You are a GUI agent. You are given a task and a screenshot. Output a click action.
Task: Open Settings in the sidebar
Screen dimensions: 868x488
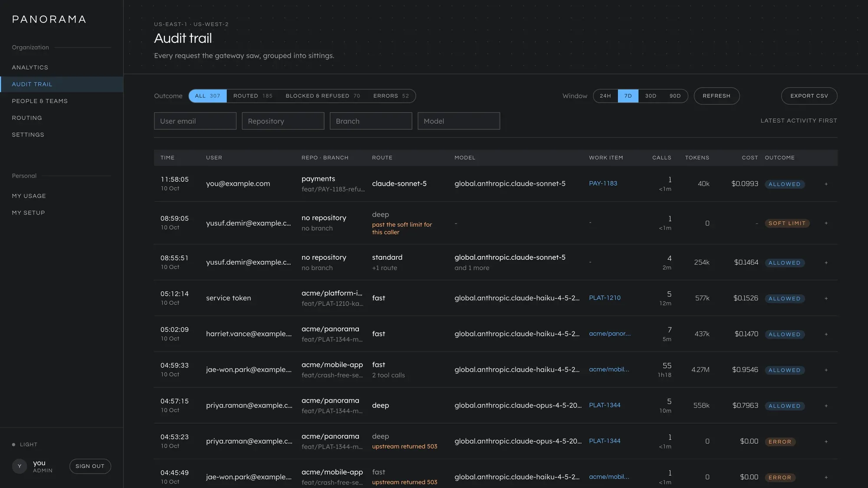click(x=62, y=134)
